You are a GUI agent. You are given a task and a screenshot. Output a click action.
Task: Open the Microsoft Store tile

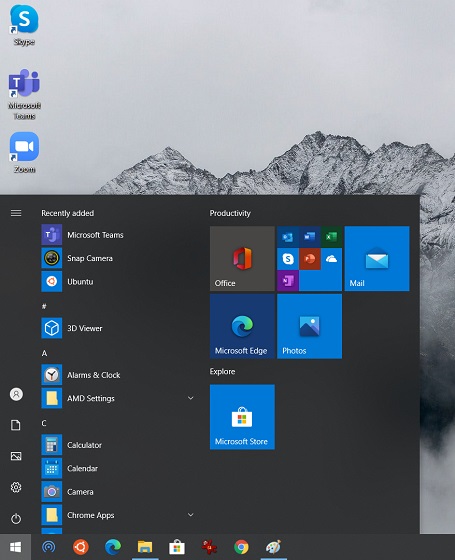[x=242, y=417]
